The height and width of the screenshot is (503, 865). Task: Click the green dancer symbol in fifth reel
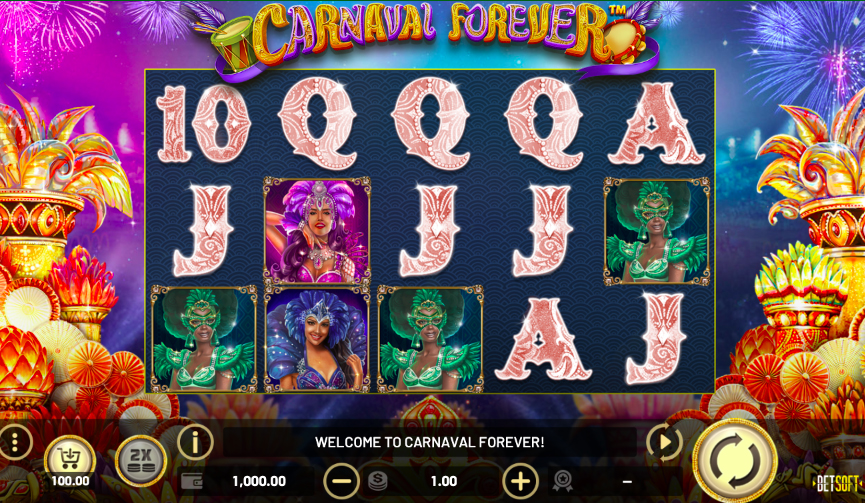656,231
